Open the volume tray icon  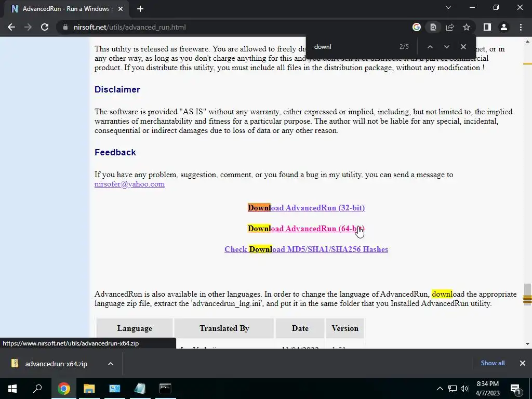pyautogui.click(x=464, y=389)
